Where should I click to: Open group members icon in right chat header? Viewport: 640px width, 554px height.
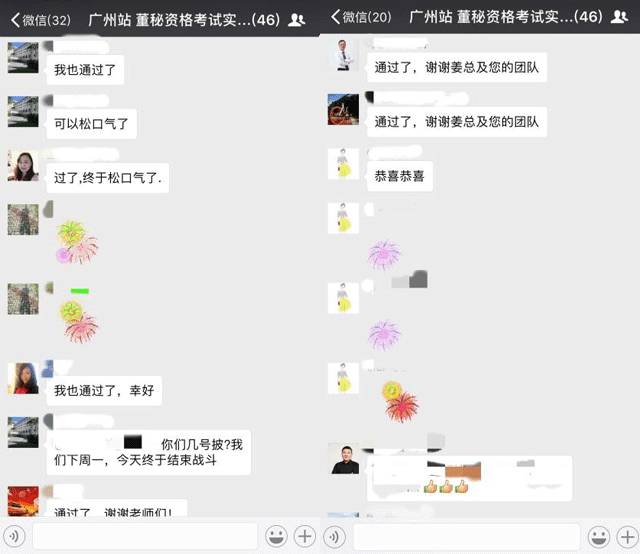(x=619, y=16)
